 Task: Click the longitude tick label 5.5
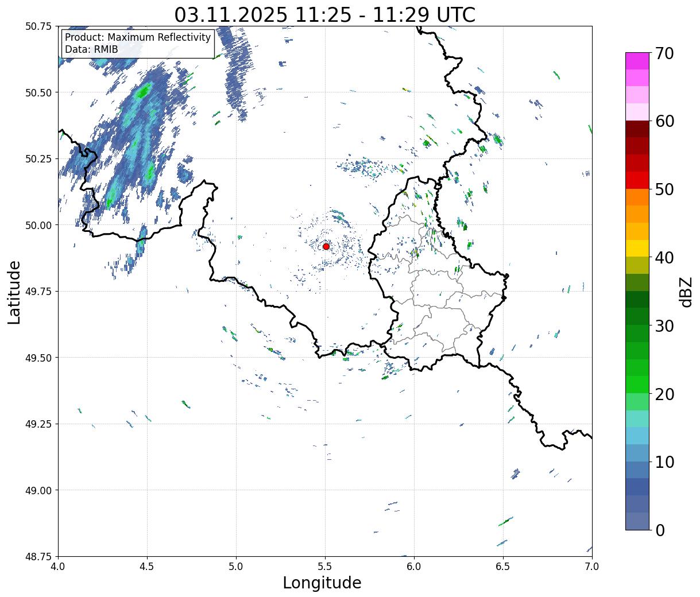(x=325, y=567)
